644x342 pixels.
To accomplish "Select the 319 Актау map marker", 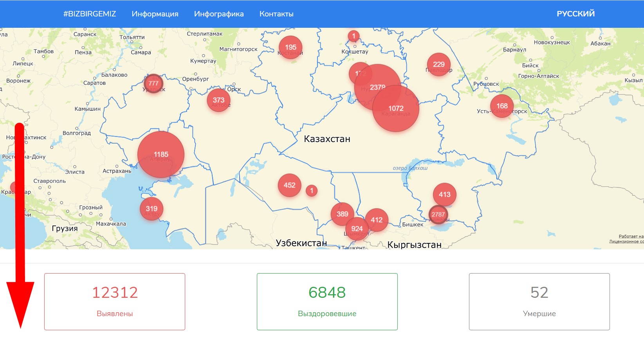I will [152, 209].
